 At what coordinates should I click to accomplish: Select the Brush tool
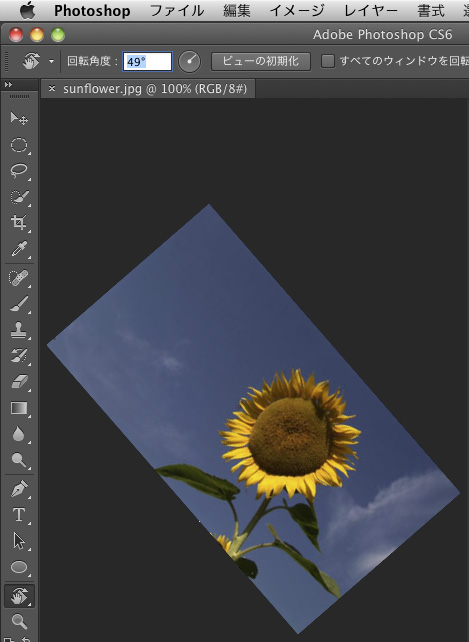(x=19, y=304)
